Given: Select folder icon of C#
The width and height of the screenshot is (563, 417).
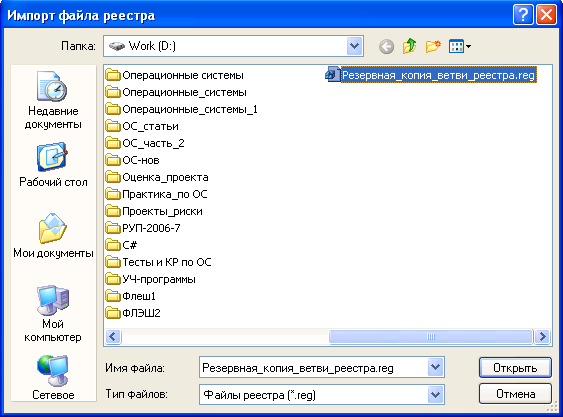Looking at the screenshot, I should click(113, 245).
